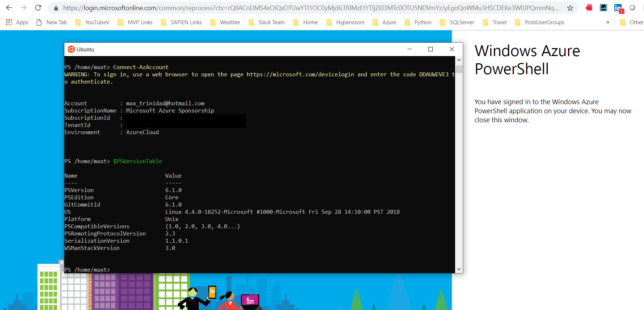Click the WSManStackVersion 3.0 value
This screenshot has height=310, width=644.
coord(170,248)
